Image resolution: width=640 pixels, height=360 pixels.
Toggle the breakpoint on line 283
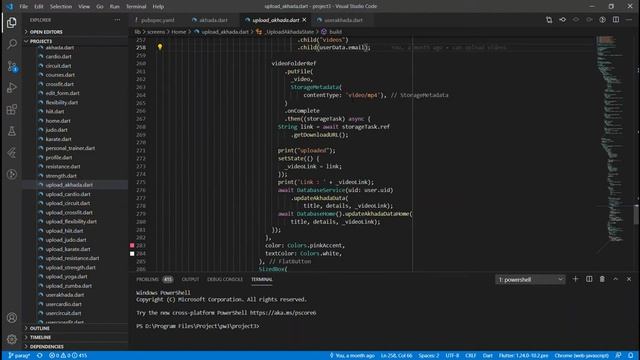[132, 245]
